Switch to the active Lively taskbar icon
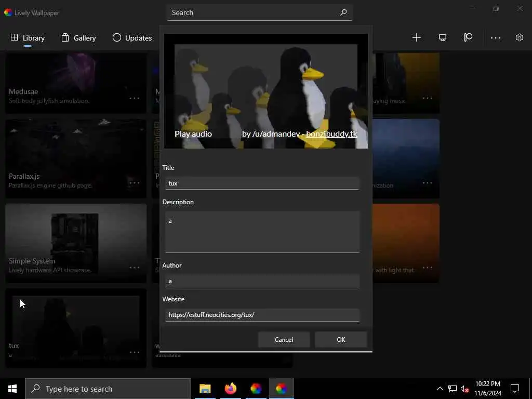 tap(281, 389)
